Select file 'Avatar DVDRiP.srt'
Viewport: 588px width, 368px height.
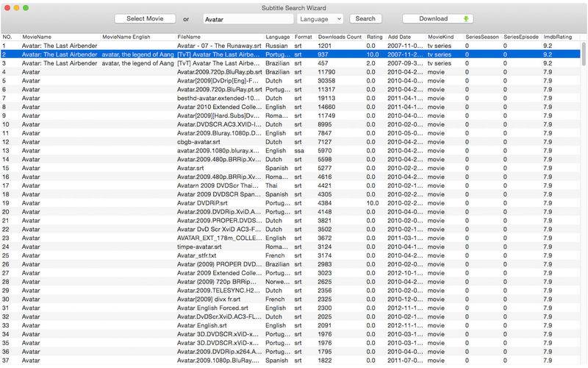tap(202, 203)
